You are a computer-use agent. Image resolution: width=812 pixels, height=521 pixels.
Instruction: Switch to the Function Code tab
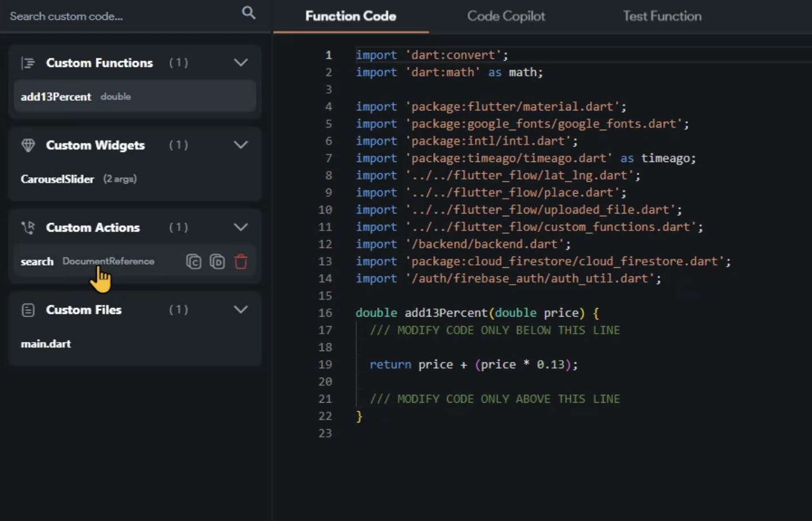(351, 16)
